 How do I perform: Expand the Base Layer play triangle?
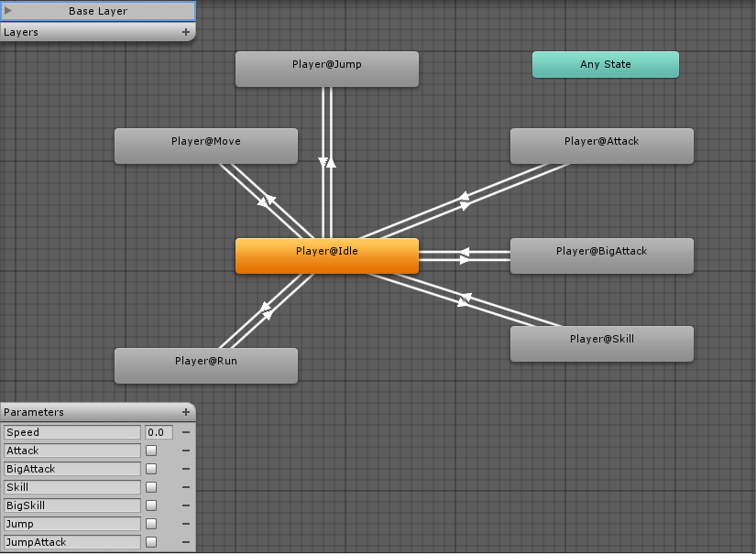coord(8,11)
